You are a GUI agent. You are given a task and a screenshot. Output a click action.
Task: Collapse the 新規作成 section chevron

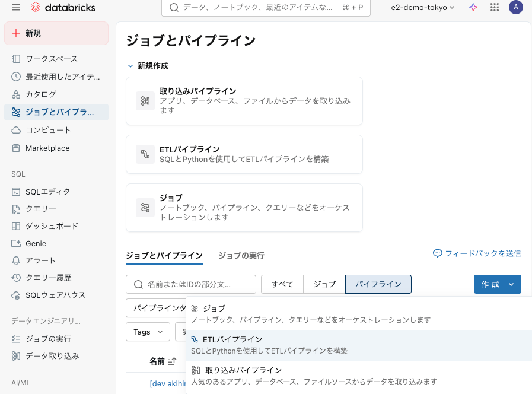tap(131, 66)
